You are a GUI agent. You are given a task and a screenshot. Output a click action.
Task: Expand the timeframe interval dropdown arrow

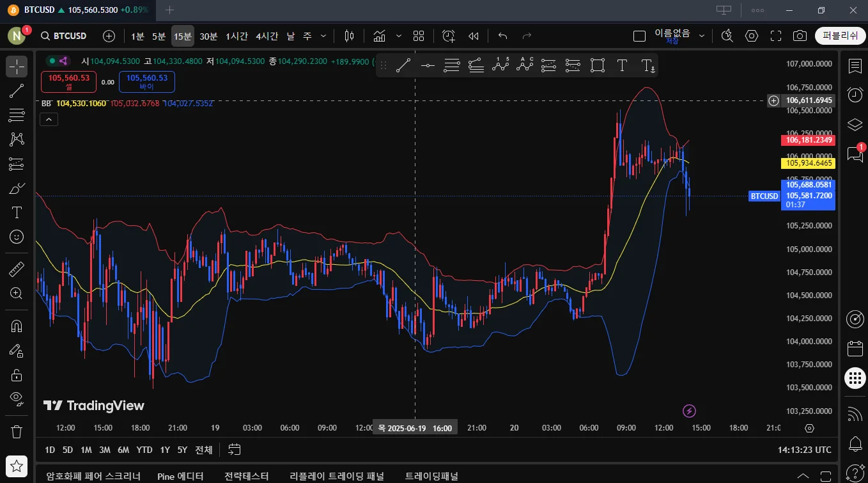pyautogui.click(x=323, y=36)
